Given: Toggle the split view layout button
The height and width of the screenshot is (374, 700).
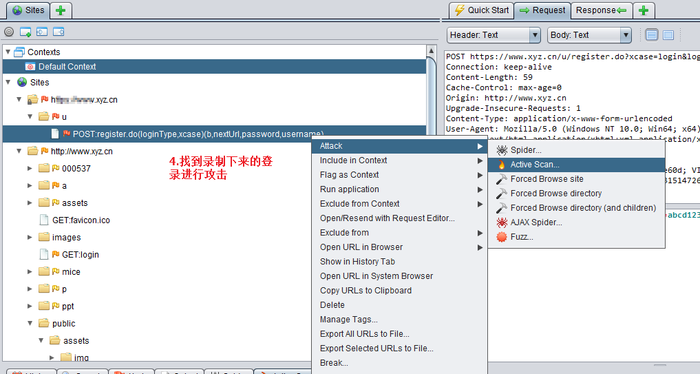Looking at the screenshot, I should click(652, 35).
